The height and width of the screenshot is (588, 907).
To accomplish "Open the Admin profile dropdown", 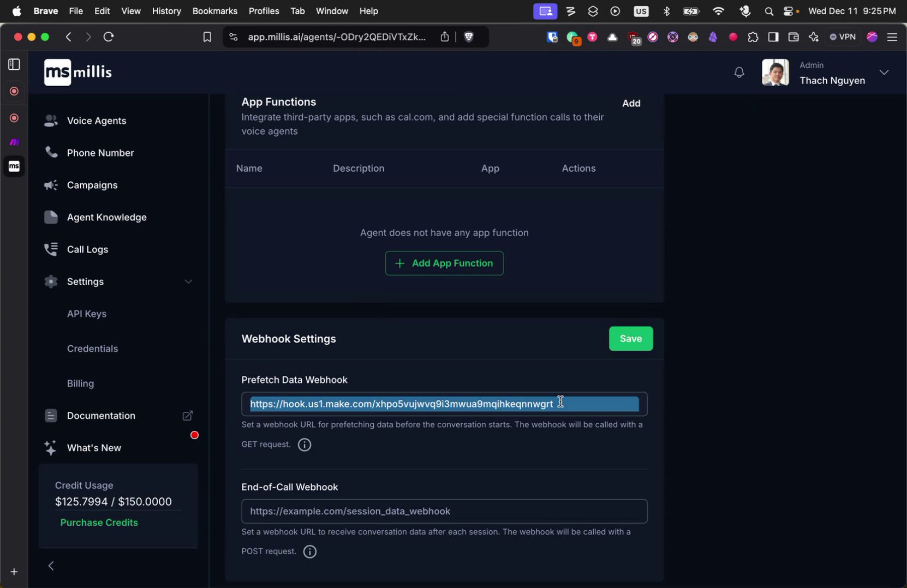I will 884,72.
